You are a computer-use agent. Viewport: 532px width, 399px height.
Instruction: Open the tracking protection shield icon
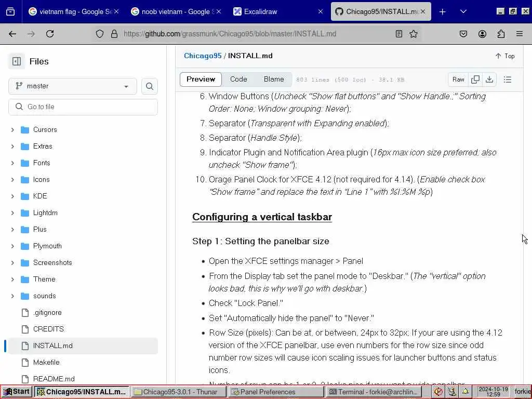pos(100,34)
